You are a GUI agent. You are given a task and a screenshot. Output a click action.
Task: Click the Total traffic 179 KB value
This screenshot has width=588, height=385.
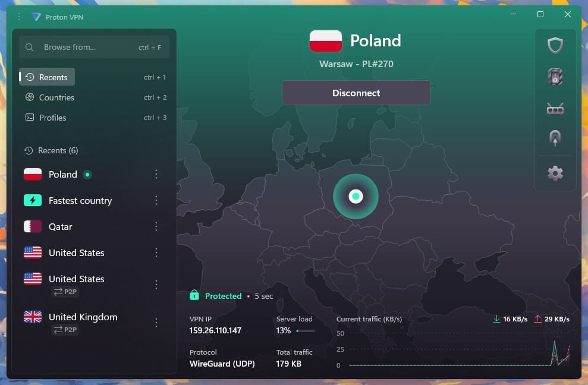click(289, 364)
